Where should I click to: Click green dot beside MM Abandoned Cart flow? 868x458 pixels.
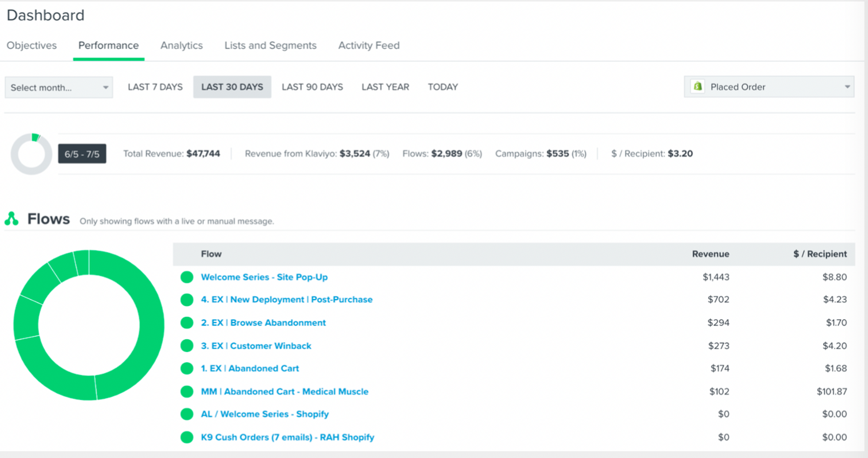click(x=187, y=391)
